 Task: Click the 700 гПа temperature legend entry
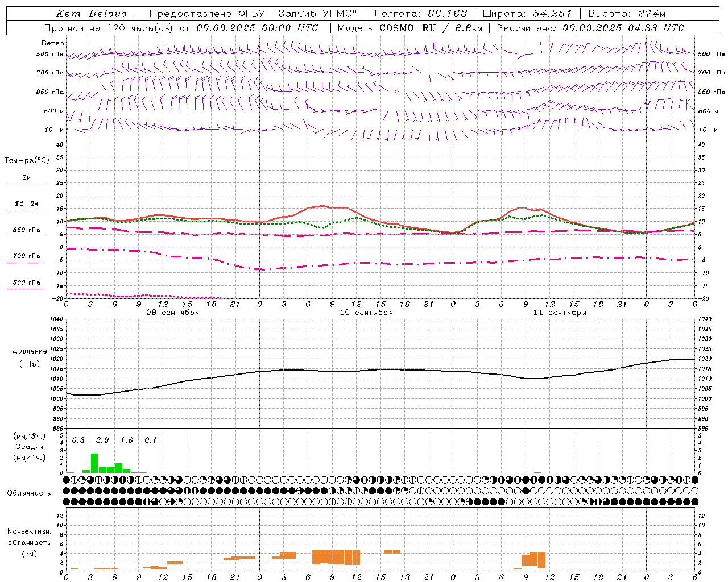(27, 256)
